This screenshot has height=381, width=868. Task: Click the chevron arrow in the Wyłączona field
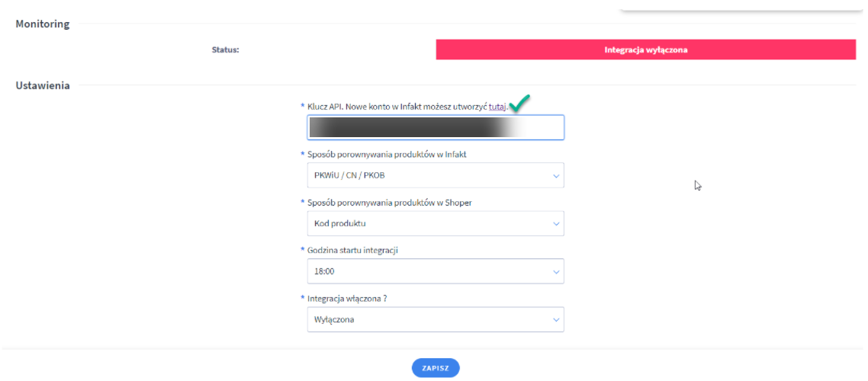click(x=556, y=320)
